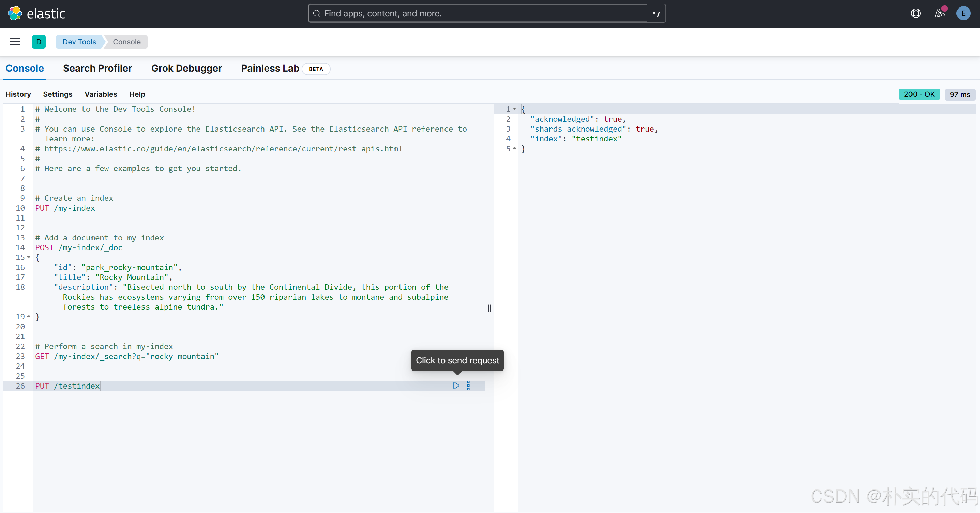Click the "# Welcome to the Dev Tools Console!" line
This screenshot has height=513, width=980.
[115, 109]
